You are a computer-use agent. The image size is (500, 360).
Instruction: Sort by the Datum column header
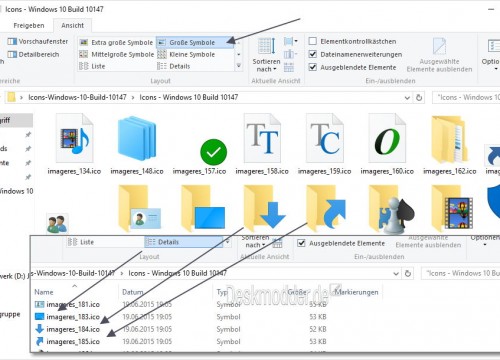(132, 292)
